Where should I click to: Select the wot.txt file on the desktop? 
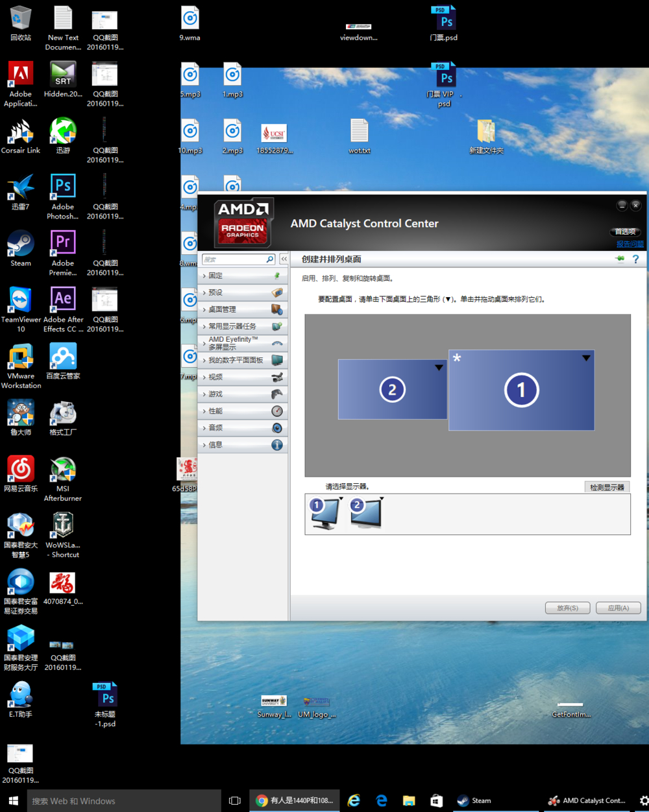click(359, 136)
